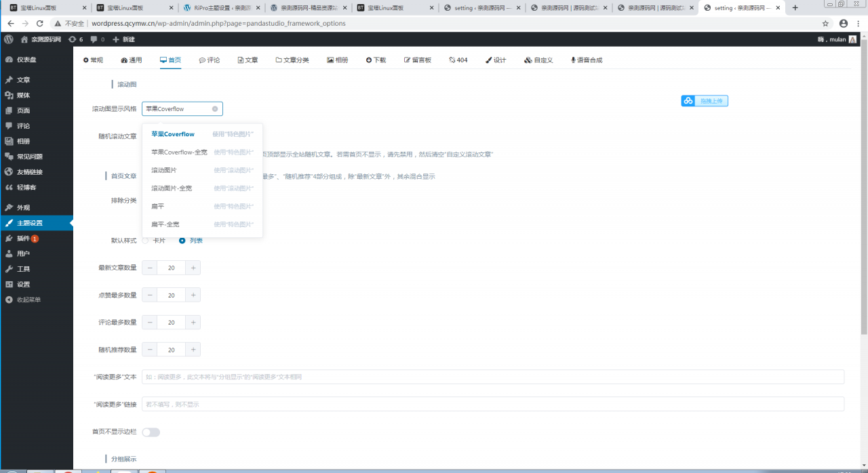Switch to the 留言板 settings tab
Viewport: 868px width, 473px height.
tap(418, 60)
